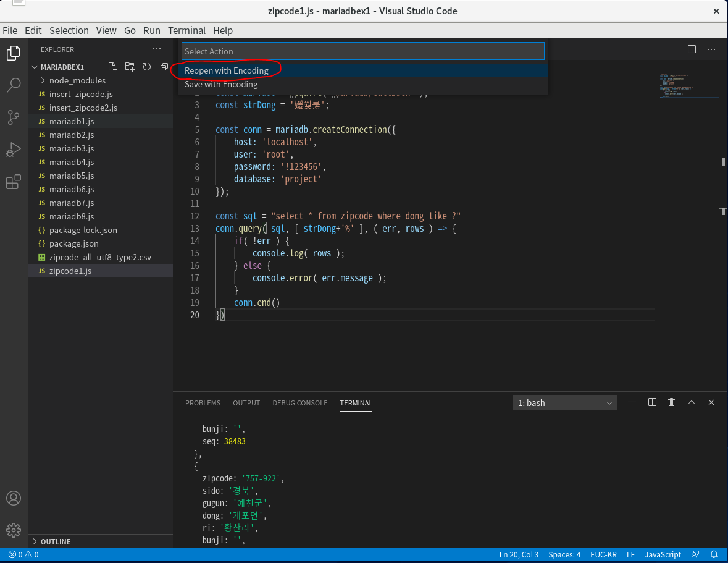Focus the Select Action input box
This screenshot has height=563, width=728.
pyautogui.click(x=363, y=51)
